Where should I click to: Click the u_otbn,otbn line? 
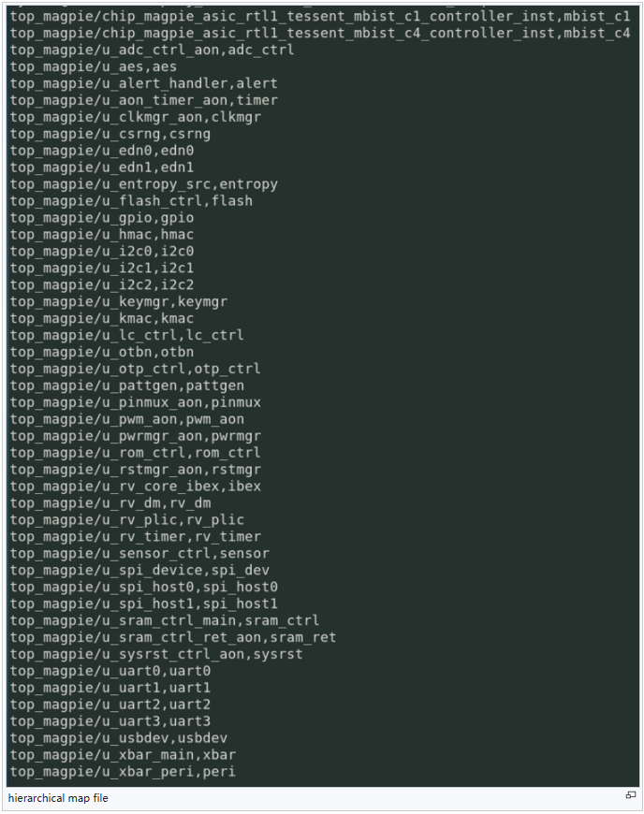[x=102, y=352]
